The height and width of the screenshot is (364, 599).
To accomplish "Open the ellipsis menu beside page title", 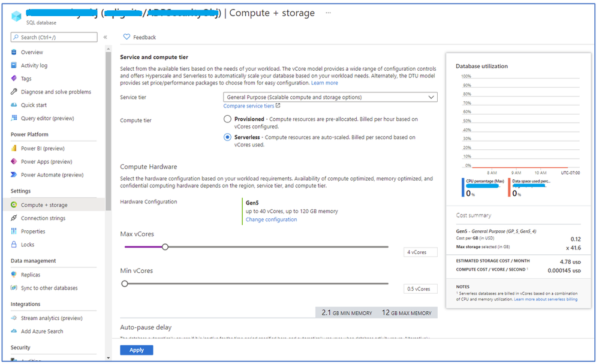I will [328, 13].
